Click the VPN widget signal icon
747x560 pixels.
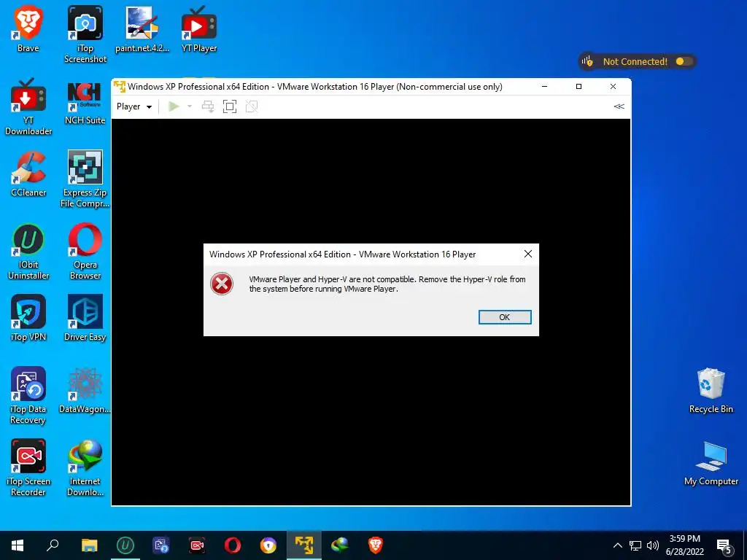tap(587, 61)
